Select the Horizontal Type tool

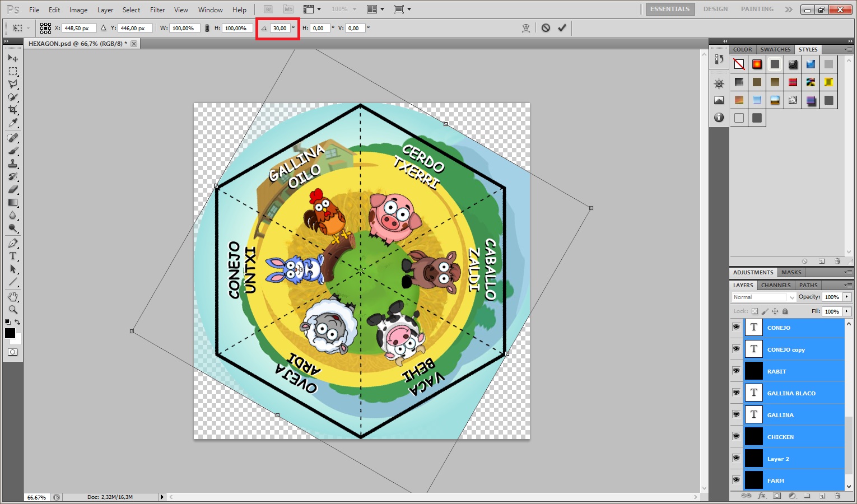pos(13,256)
